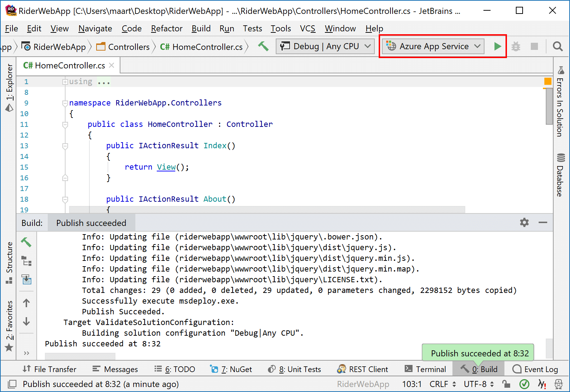The height and width of the screenshot is (392, 570).
Task: Click the hammer Build icon next to breadcrumbs
Action: (263, 46)
